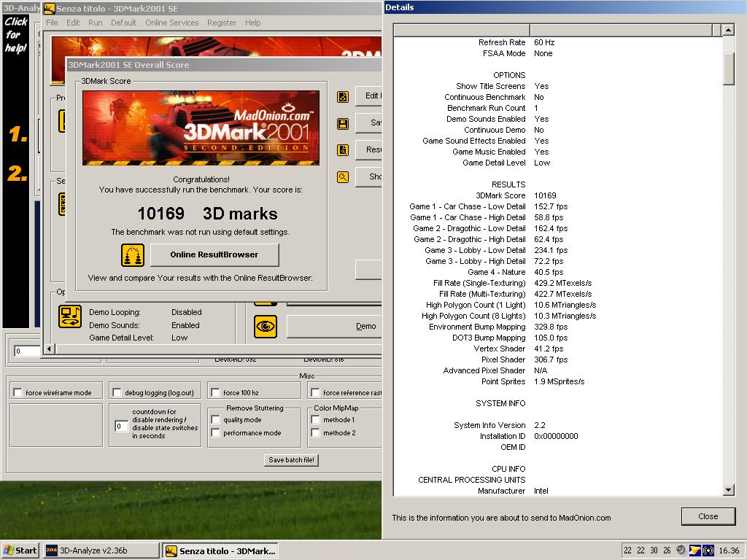
Task: Click the countdown seconds input field
Action: (x=122, y=426)
